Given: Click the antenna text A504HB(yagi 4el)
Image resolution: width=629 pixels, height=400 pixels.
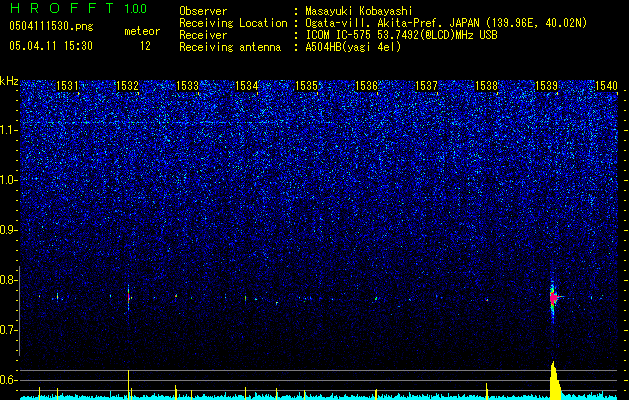Looking at the screenshot, I should 353,47.
